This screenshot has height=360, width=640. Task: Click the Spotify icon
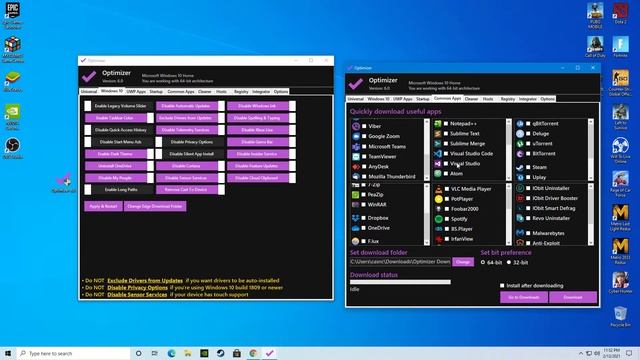(x=439, y=219)
